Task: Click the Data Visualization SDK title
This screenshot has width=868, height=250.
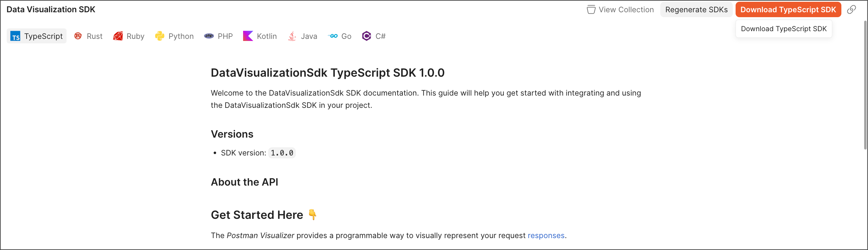Action: click(51, 9)
